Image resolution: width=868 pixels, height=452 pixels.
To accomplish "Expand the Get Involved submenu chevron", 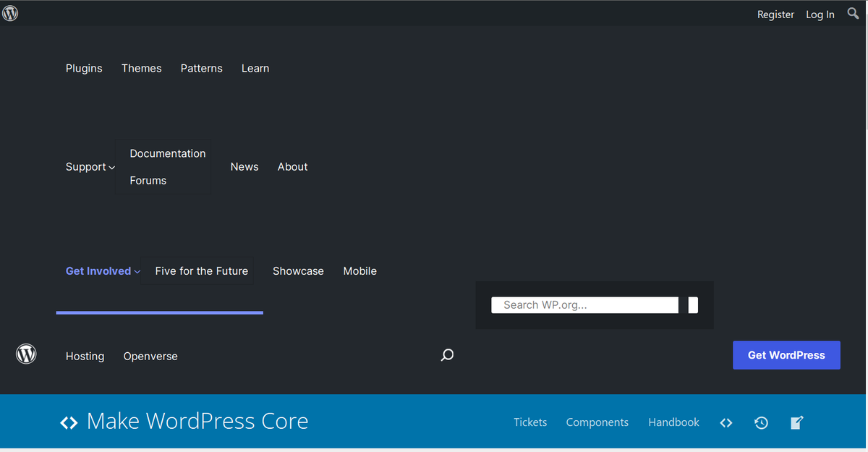I will click(137, 272).
